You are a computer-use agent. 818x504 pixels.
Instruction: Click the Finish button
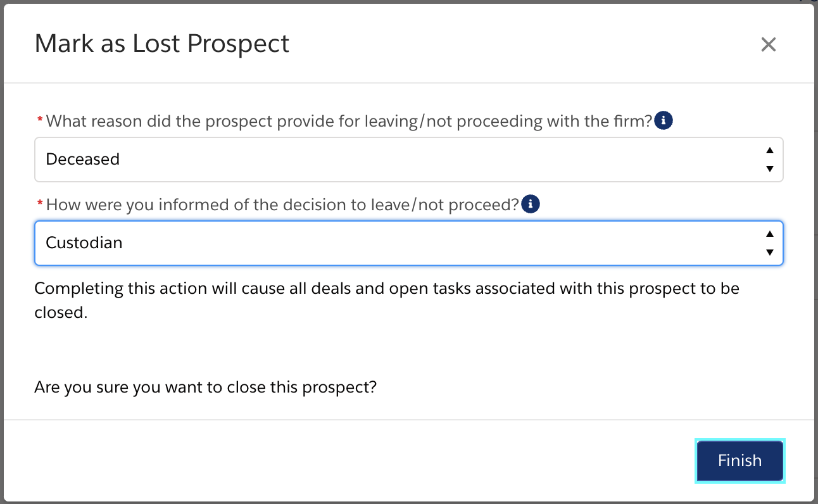click(x=739, y=460)
